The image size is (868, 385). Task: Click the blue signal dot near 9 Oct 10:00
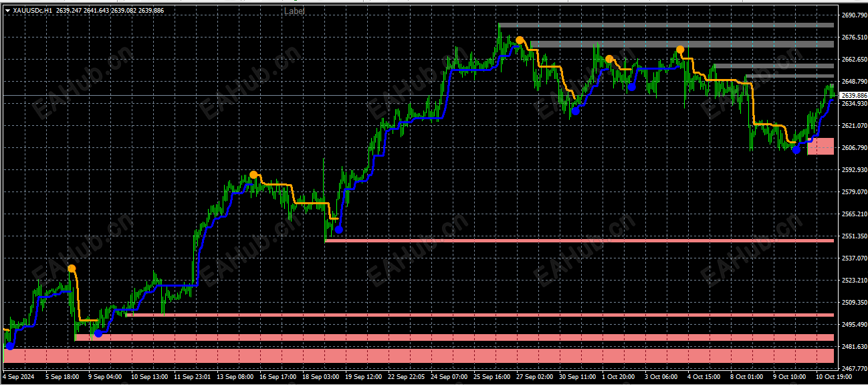coord(796,149)
